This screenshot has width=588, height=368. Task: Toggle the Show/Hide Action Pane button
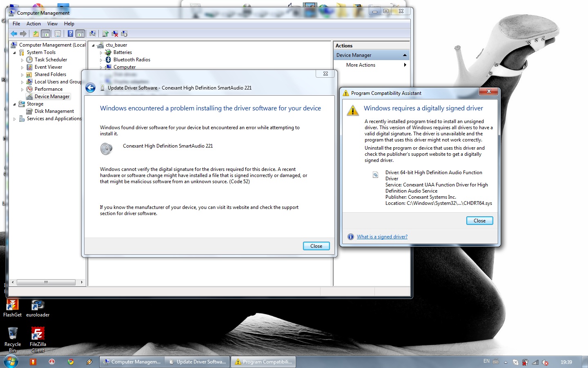pos(80,34)
